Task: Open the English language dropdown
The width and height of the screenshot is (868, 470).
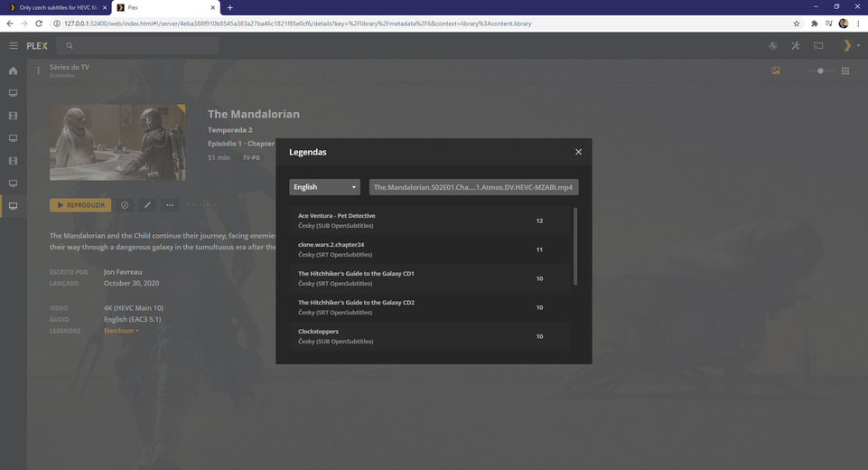Action: (x=324, y=187)
